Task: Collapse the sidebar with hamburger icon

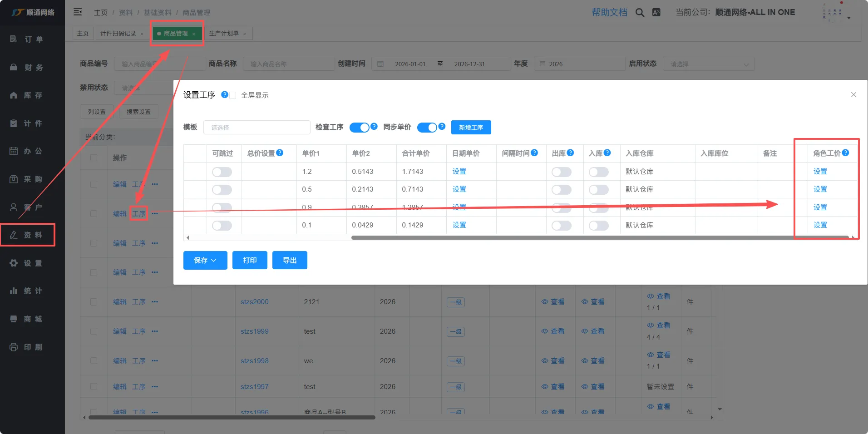Action: pyautogui.click(x=78, y=12)
